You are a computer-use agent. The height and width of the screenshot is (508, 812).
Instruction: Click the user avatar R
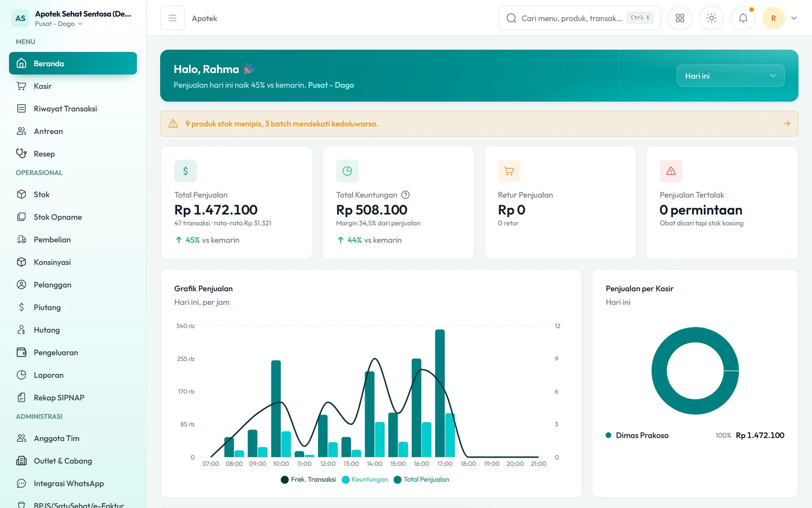coord(773,18)
